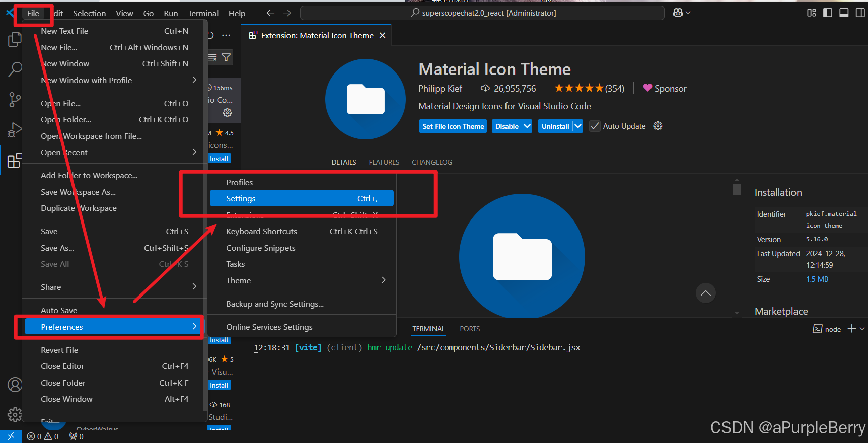Go forward with the navigation arrow
This screenshot has height=443, width=868.
(x=287, y=13)
